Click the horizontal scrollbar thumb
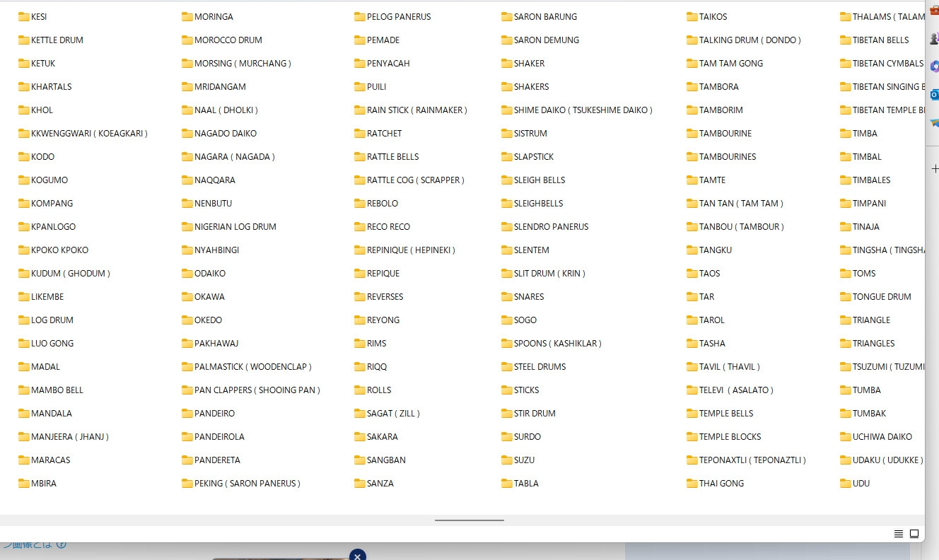Screen dimensions: 939x560 pos(469,520)
